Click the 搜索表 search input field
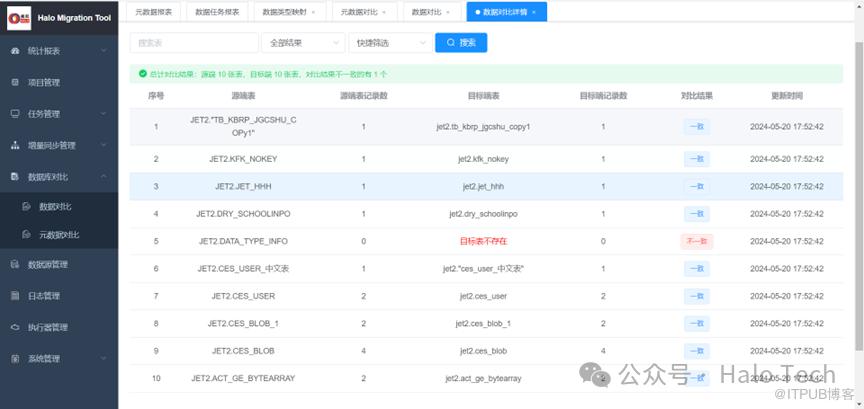The image size is (864, 409). (194, 43)
